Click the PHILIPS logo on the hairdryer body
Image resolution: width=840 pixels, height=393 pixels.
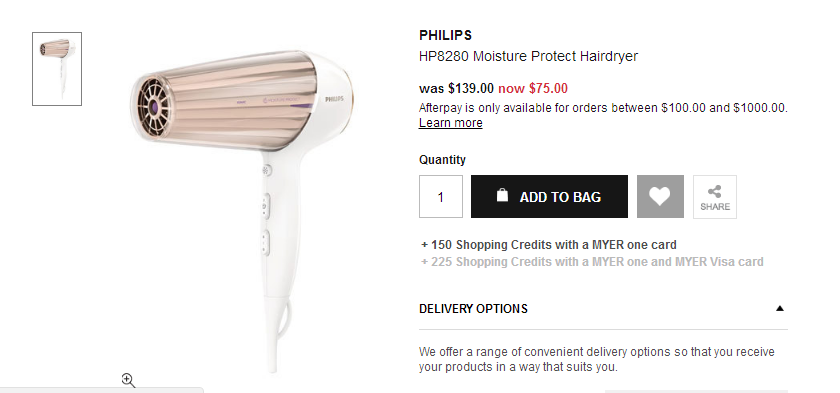tap(331, 99)
